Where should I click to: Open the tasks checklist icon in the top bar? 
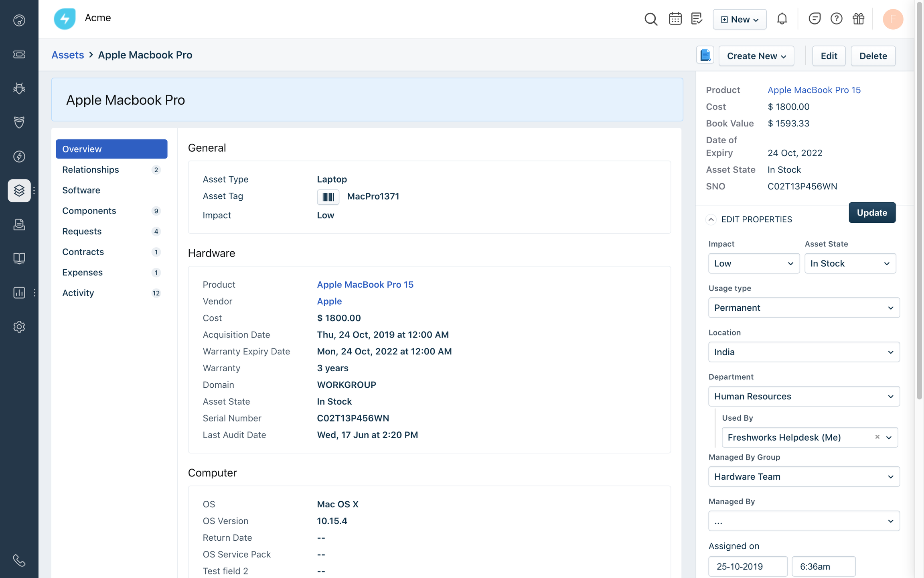[x=697, y=18]
